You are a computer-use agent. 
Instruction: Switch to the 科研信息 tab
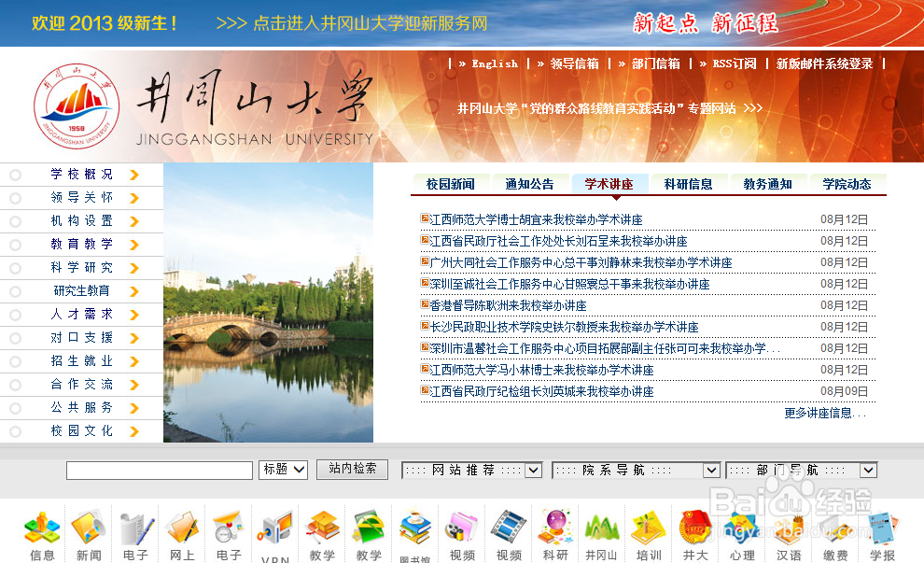688,184
